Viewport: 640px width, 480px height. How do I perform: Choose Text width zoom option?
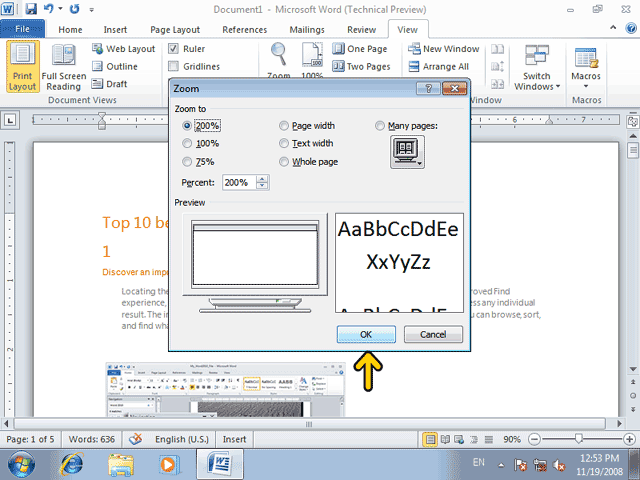coord(284,143)
